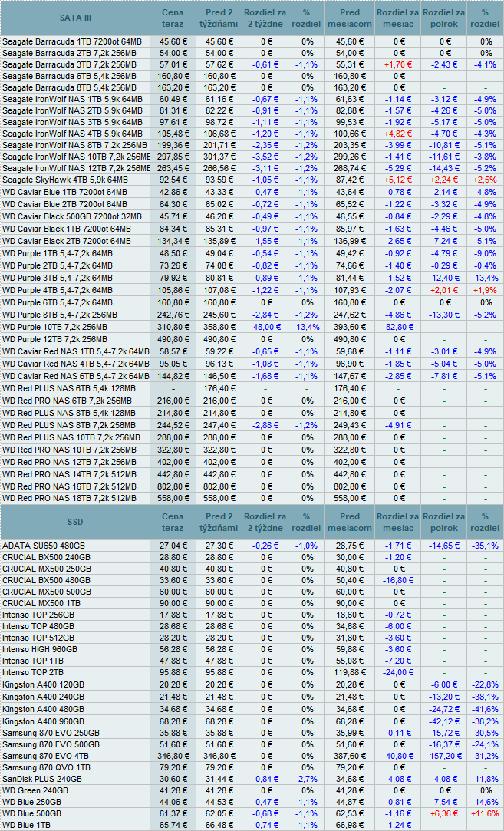Select "176,40 €" under Pred 2 týždňami column
The image size is (504, 831).
coord(219,388)
